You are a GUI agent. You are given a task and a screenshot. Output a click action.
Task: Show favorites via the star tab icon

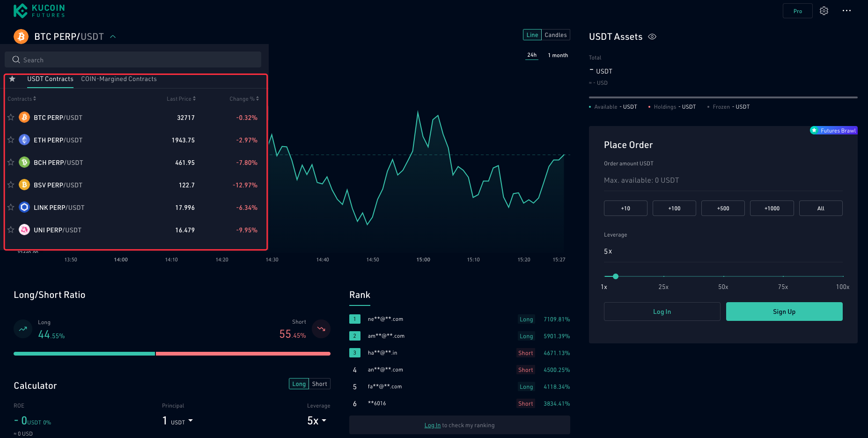tap(12, 79)
